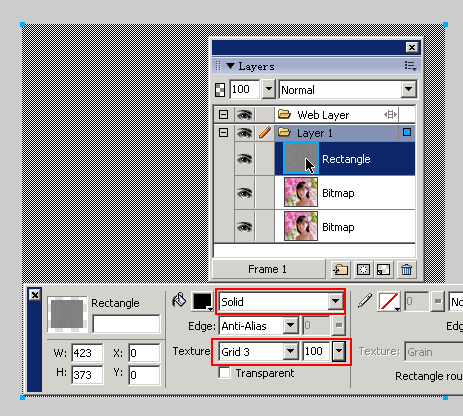Viewport: 463px width, 416px height.
Task: Click the pencil stroke icon
Action: [x=365, y=300]
